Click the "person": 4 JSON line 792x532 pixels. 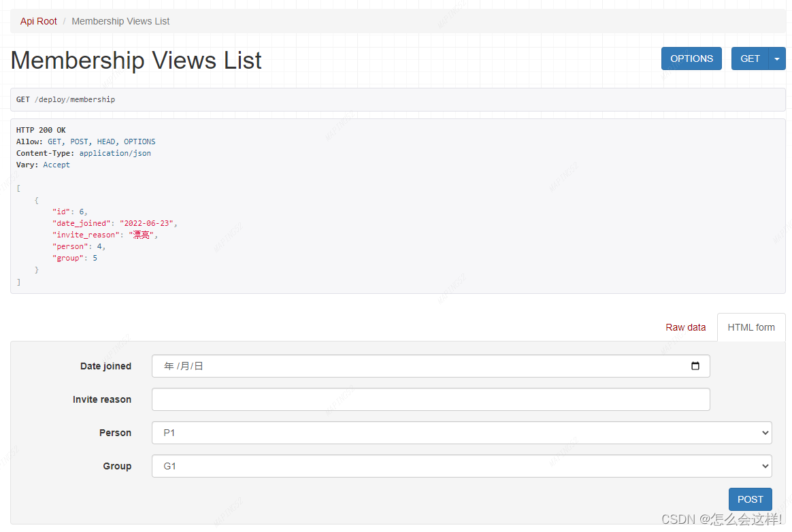79,246
